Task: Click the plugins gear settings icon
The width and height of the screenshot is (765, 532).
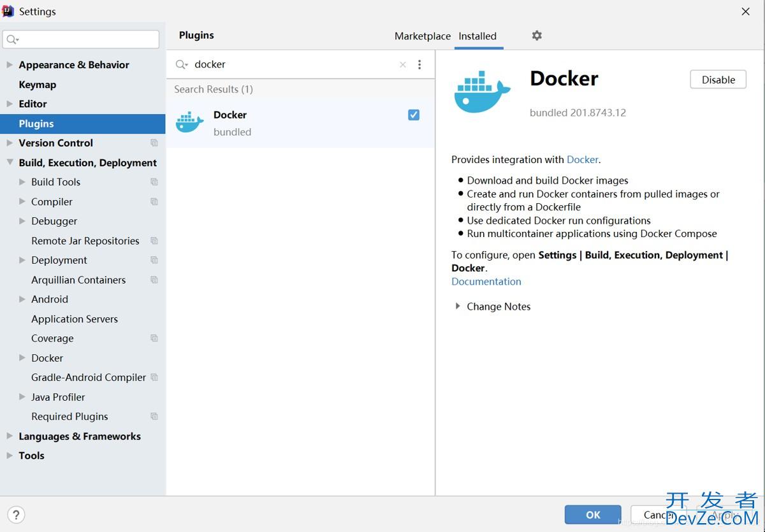Action: 537,36
